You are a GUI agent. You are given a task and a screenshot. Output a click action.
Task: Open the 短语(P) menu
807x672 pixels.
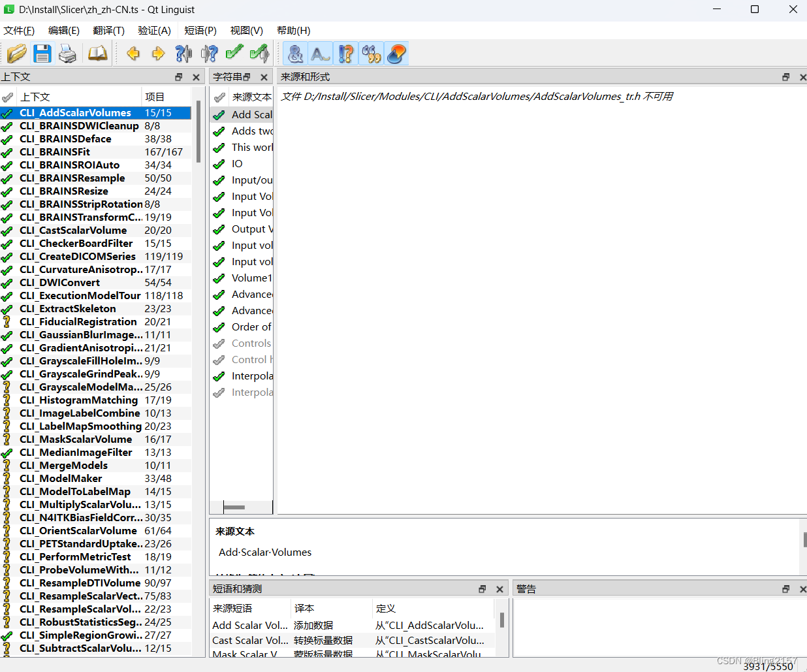[200, 31]
